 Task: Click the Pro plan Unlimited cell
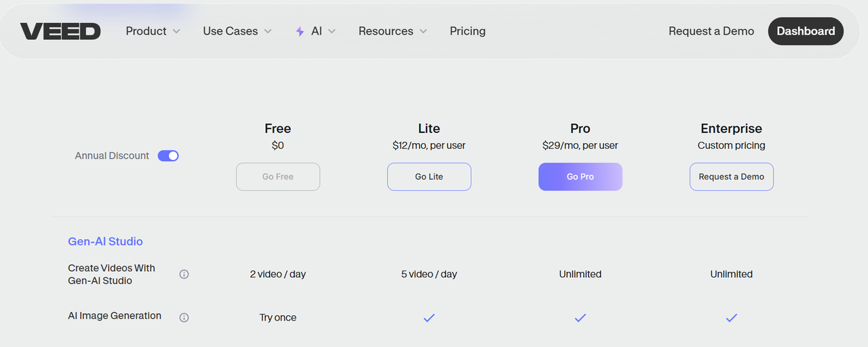click(580, 274)
